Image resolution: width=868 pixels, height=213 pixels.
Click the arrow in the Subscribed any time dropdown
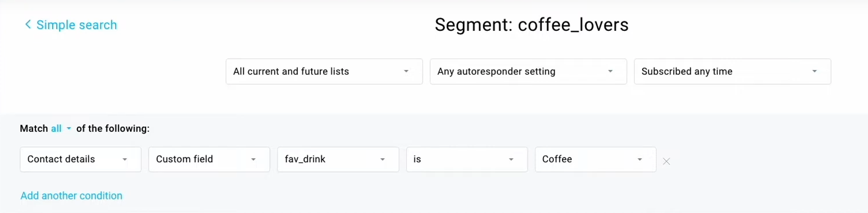[814, 71]
